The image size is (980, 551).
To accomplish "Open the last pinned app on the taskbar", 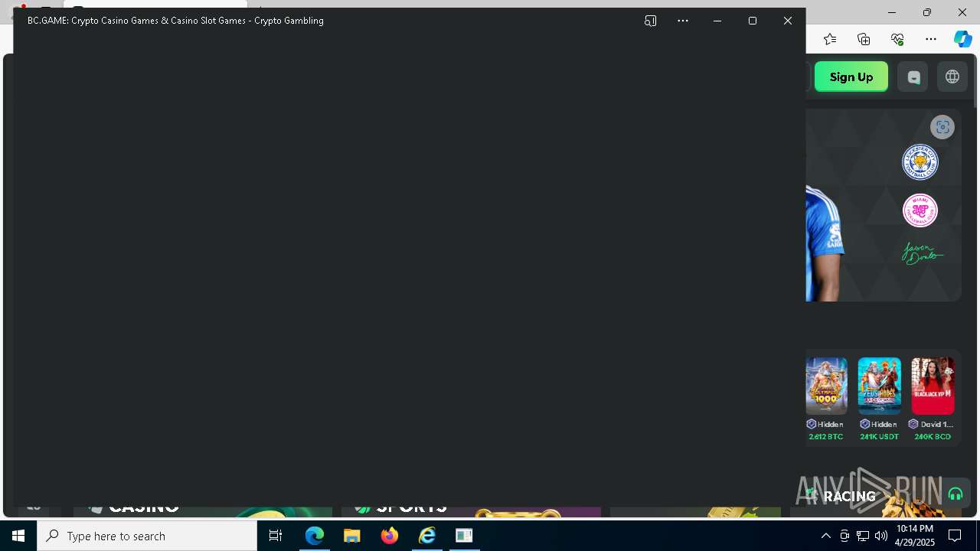I will 464,536.
